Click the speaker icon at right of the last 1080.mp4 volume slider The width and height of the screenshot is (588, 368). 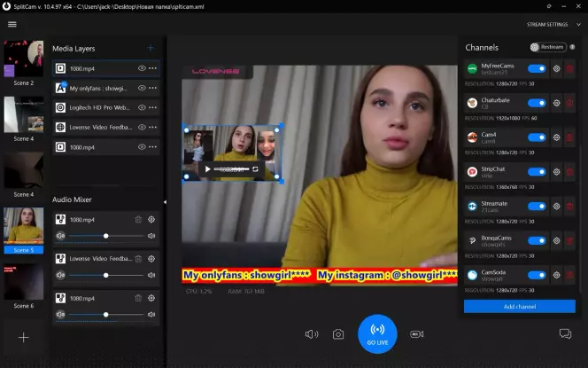[151, 314]
